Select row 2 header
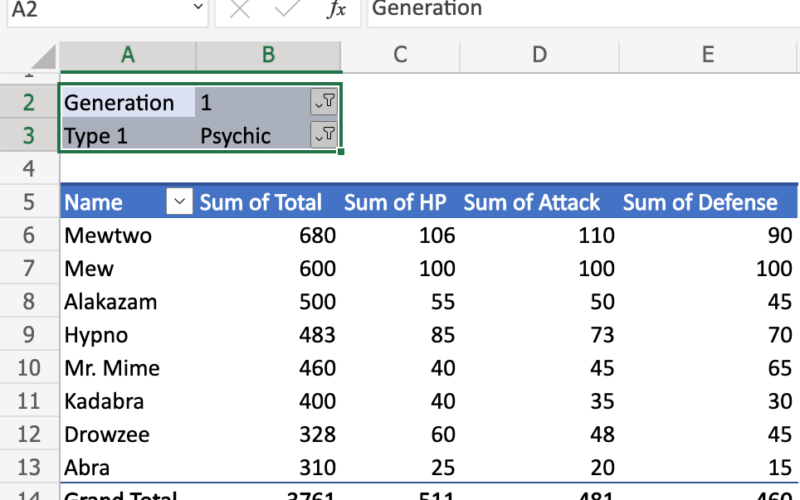The image size is (800, 500). 29,103
